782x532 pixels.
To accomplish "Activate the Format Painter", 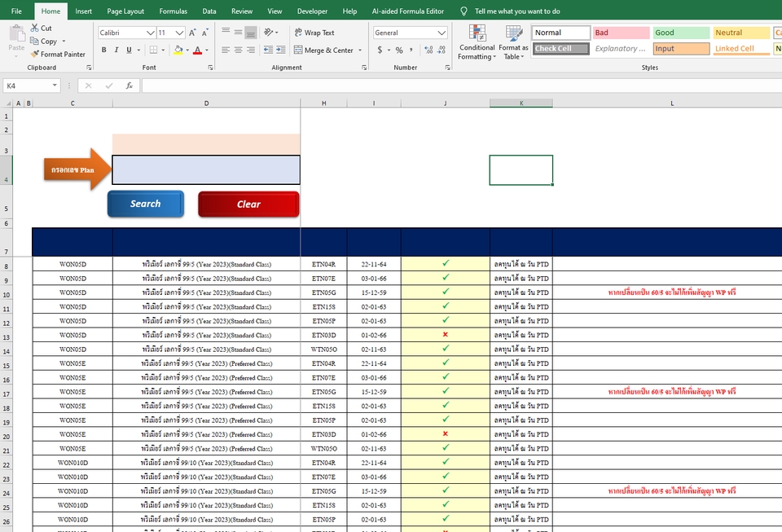I will [x=58, y=54].
